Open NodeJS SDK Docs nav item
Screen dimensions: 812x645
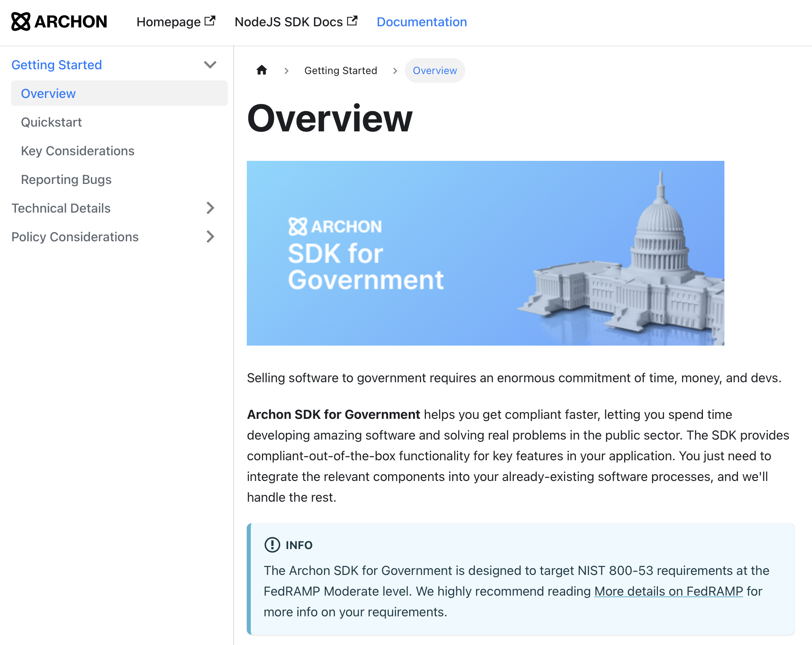tap(289, 22)
